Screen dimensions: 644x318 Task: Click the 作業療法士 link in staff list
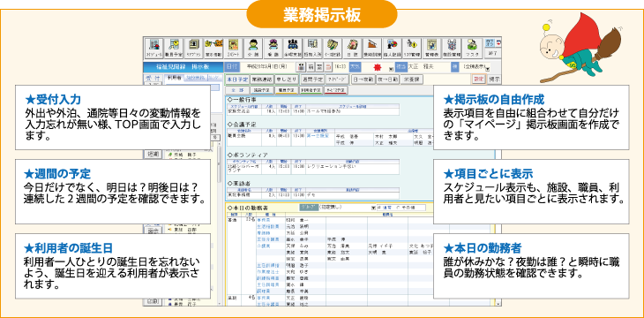[268, 272]
